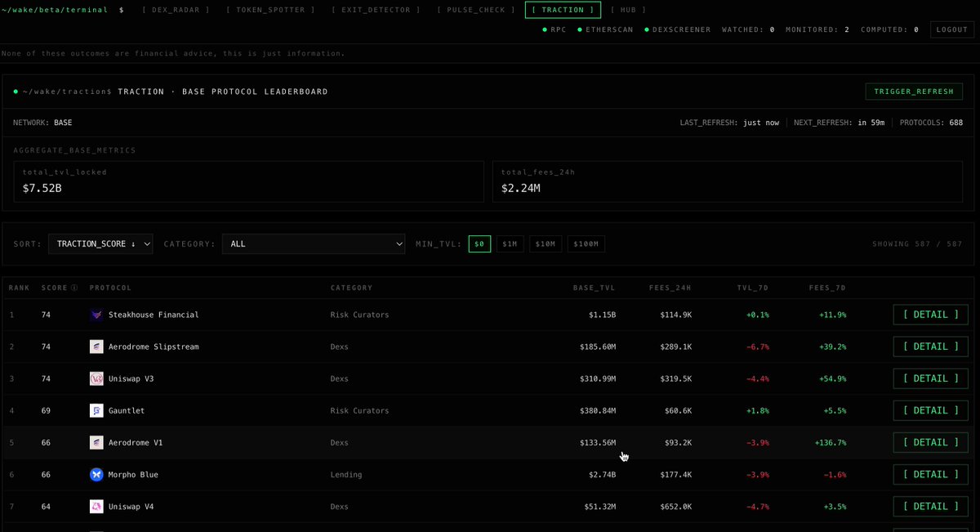980x532 pixels.
Task: Click the Morpho Blue protocol name
Action: pos(133,474)
